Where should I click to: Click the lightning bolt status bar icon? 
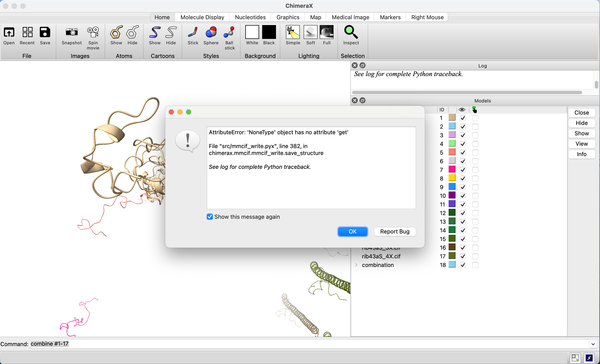(589, 358)
